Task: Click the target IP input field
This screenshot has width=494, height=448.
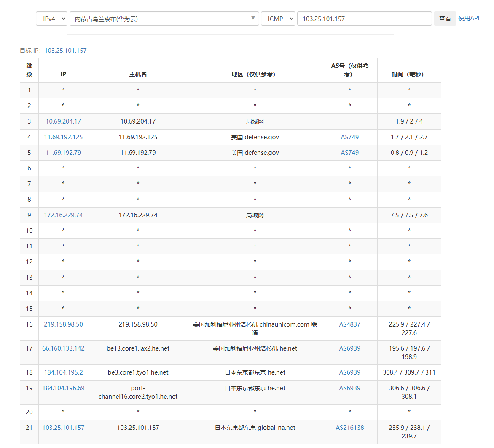Action: tap(364, 19)
